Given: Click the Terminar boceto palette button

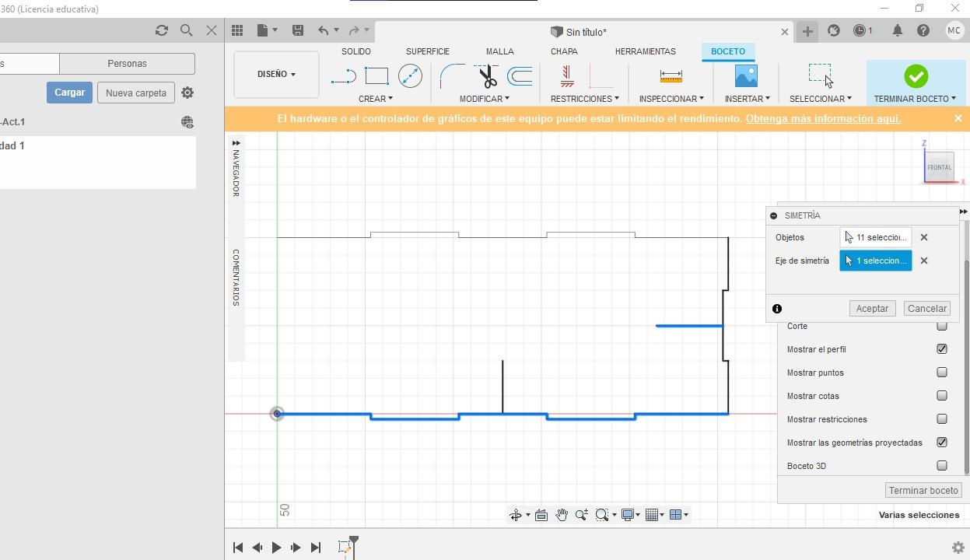Looking at the screenshot, I should [923, 491].
